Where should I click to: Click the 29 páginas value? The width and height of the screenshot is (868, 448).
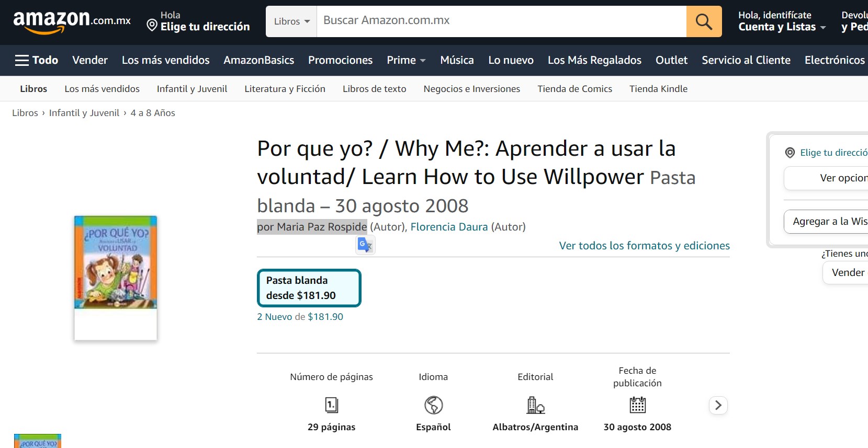(x=331, y=427)
